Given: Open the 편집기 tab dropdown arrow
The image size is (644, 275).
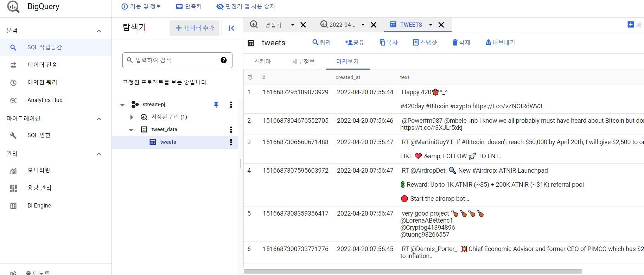Looking at the screenshot, I should [292, 25].
